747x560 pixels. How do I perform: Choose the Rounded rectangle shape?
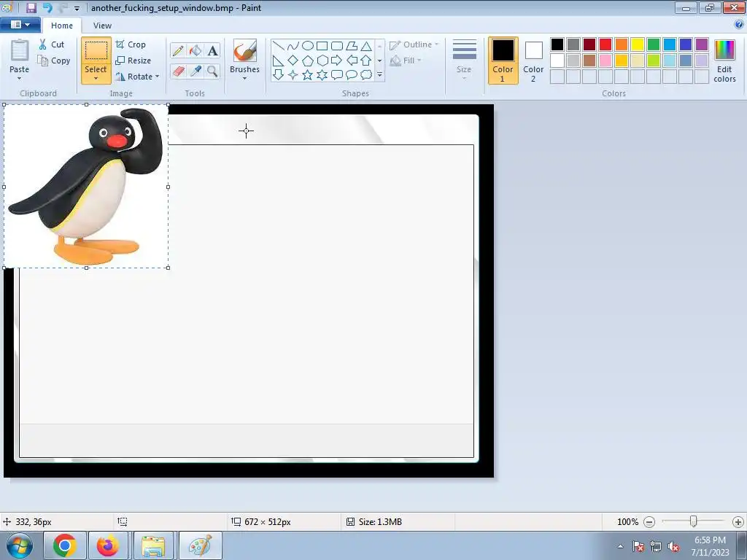click(337, 46)
